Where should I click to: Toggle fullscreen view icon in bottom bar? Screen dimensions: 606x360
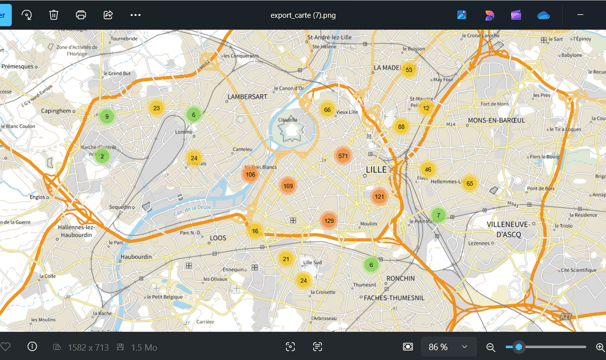click(290, 347)
